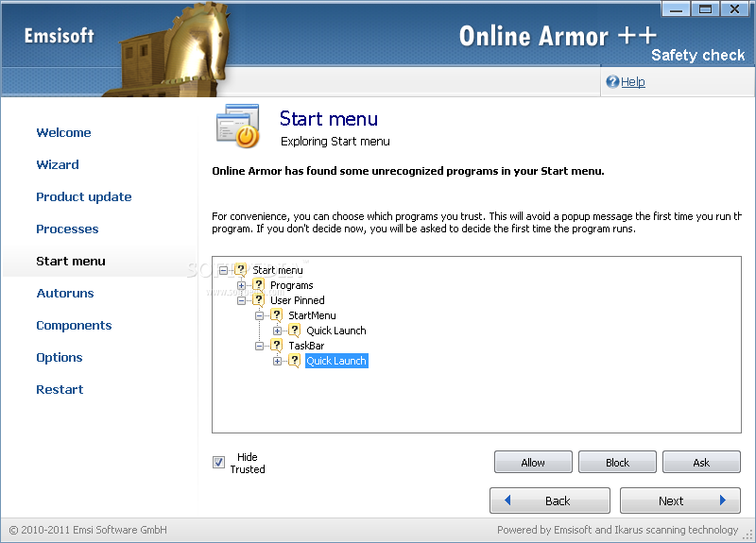Open Product update in sidebar
Viewport: 756px width, 543px height.
pos(84,197)
